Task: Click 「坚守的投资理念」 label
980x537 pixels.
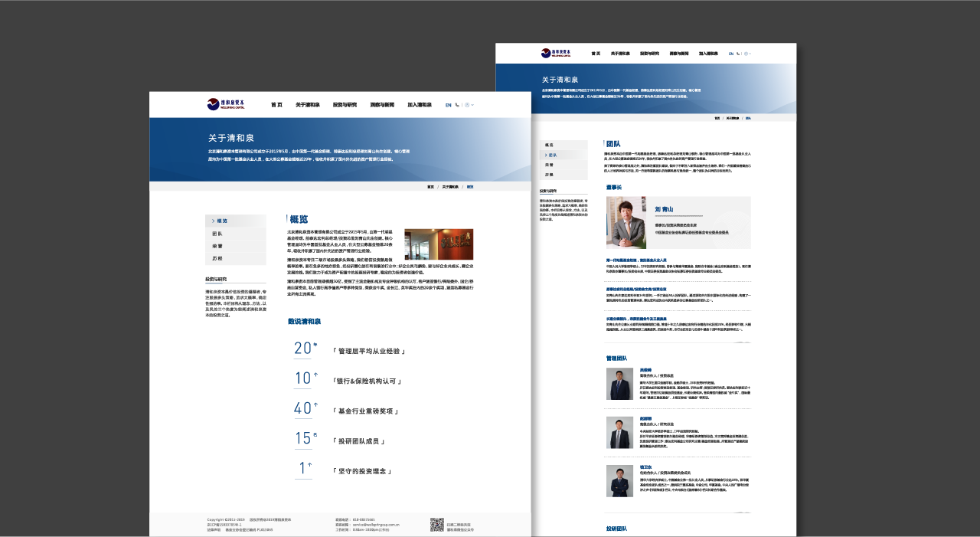Action: tap(362, 471)
